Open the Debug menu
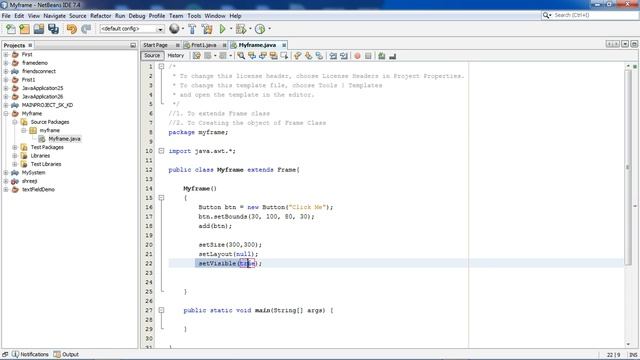Screen dimensions: 640x360 137,16
